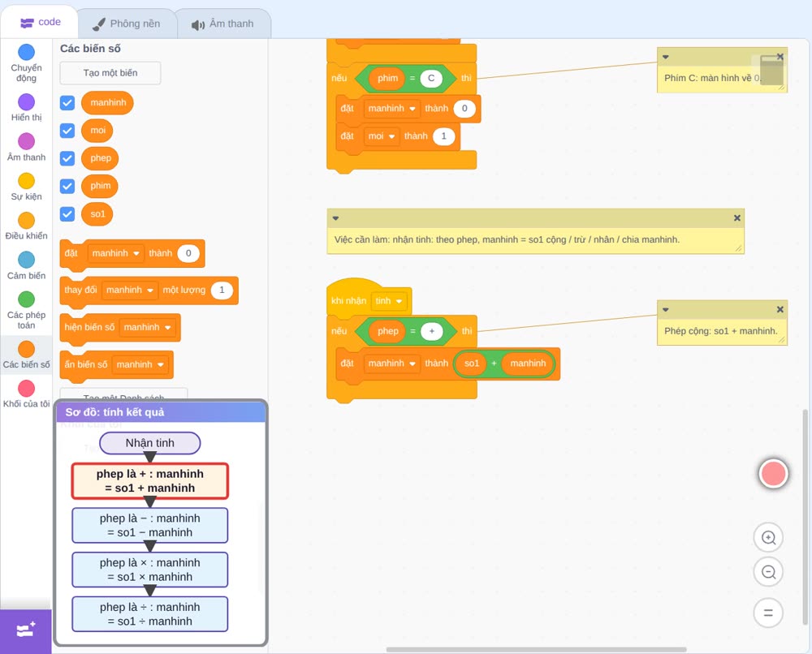Select the Hiển thị purple category circle
This screenshot has width=812, height=654.
point(27,102)
